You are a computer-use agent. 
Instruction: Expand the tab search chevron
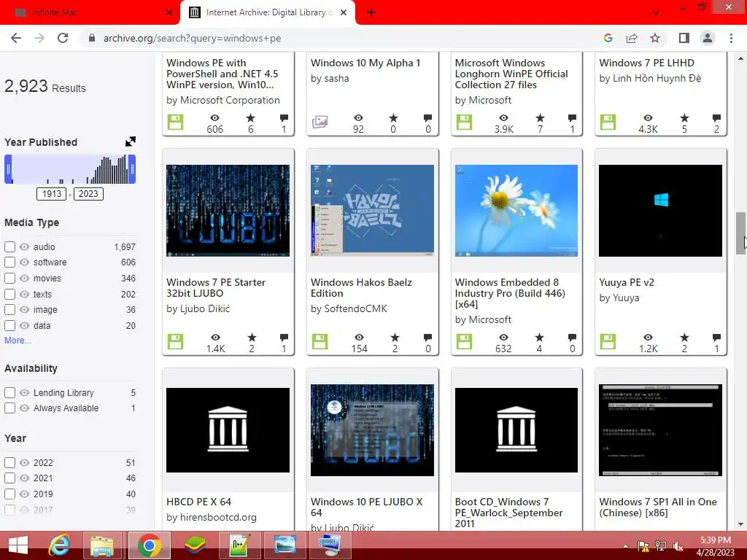pyautogui.click(x=656, y=13)
